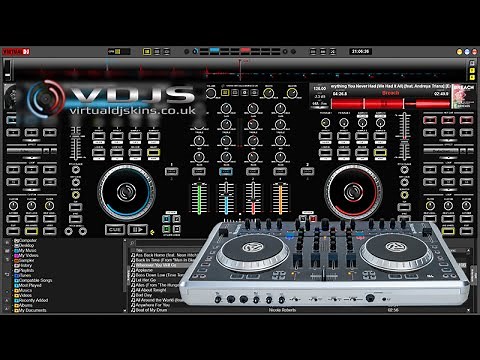The height and width of the screenshot is (360, 480).
Task: Click the left deck pitch slider
Action: coord(76,143)
